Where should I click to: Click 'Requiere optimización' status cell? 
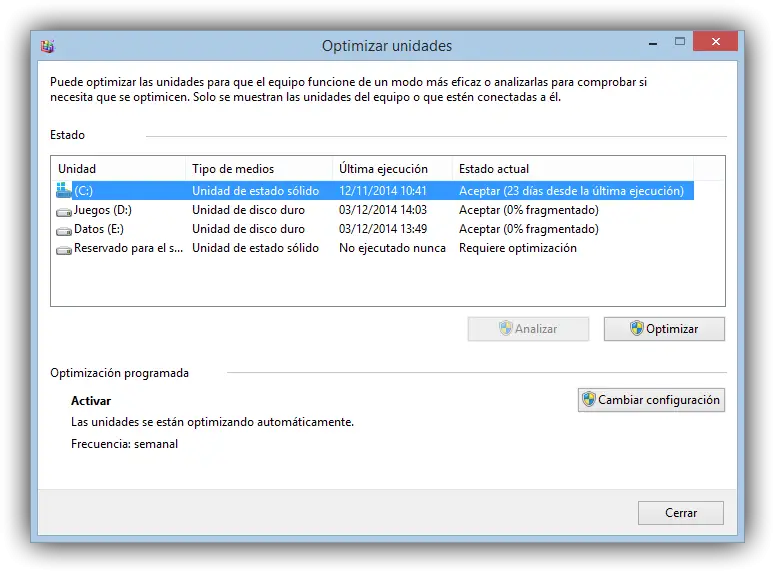(x=517, y=248)
